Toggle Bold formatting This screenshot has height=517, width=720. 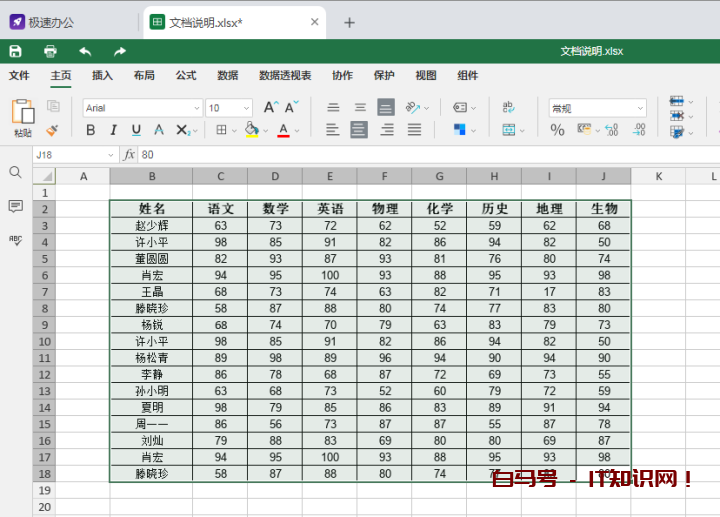coord(91,130)
